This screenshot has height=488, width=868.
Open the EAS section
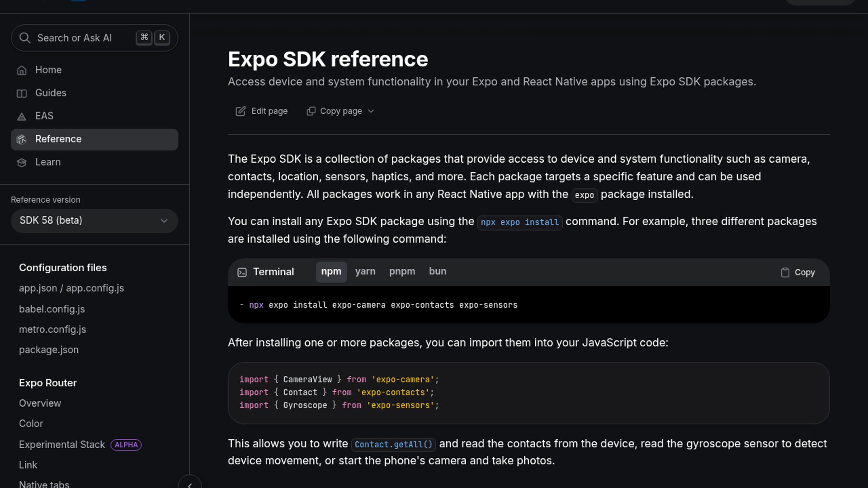pyautogui.click(x=94, y=116)
